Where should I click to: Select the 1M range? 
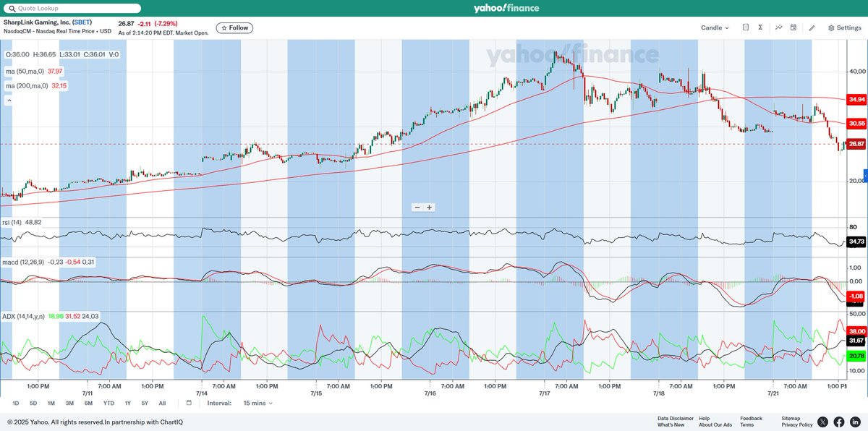click(51, 403)
